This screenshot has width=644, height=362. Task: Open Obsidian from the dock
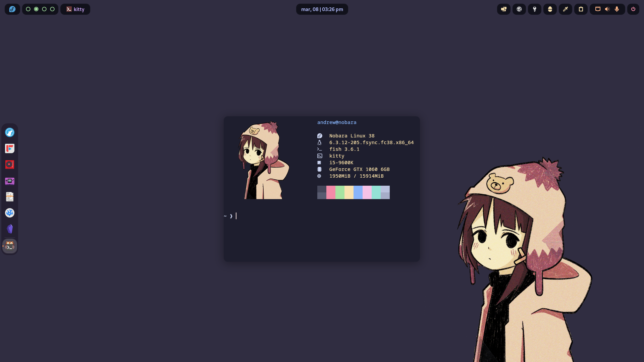coord(10,229)
